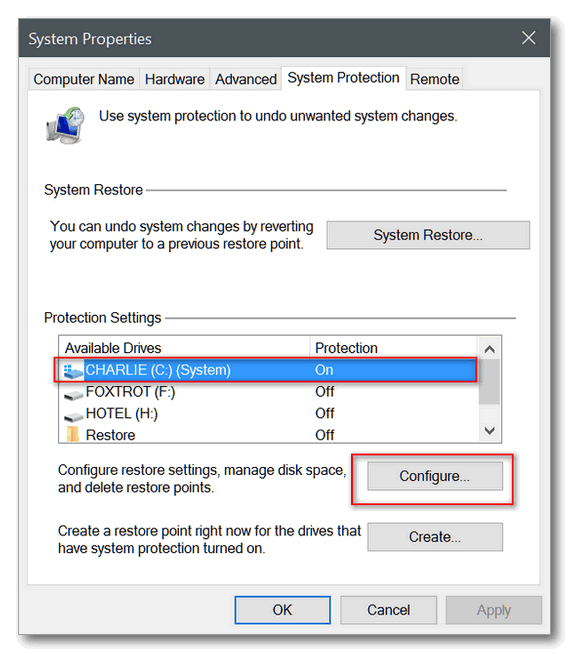The width and height of the screenshot is (570, 654).
Task: Select the HOTEL (H:) drive entry
Action: click(267, 413)
